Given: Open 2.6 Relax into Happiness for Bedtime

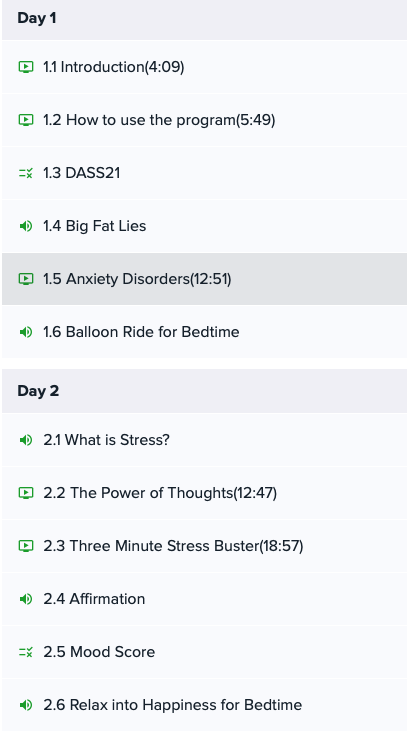Looking at the screenshot, I should click(204, 705).
